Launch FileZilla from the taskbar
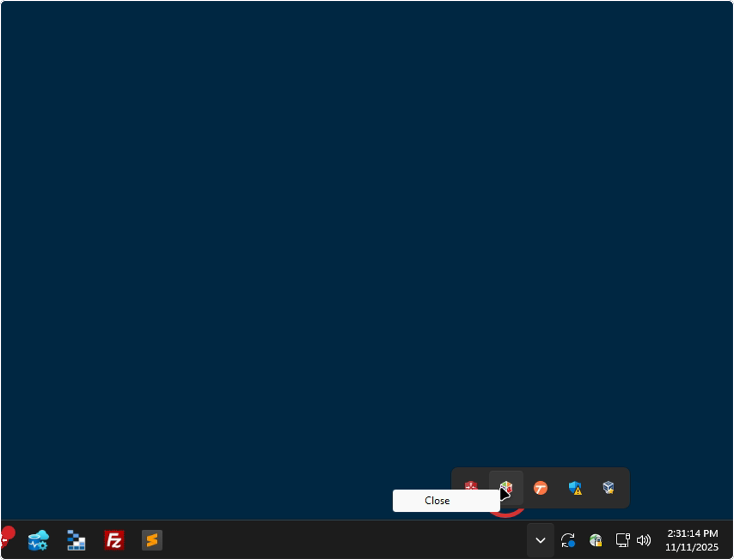 pyautogui.click(x=114, y=540)
